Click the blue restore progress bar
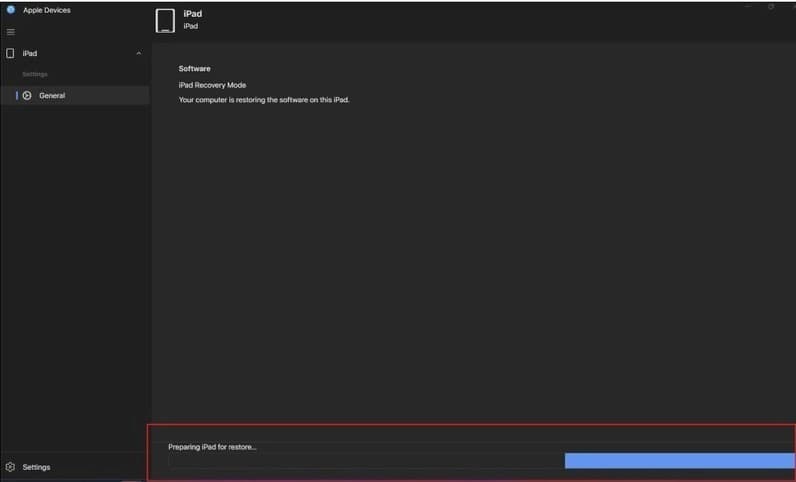 pos(680,461)
